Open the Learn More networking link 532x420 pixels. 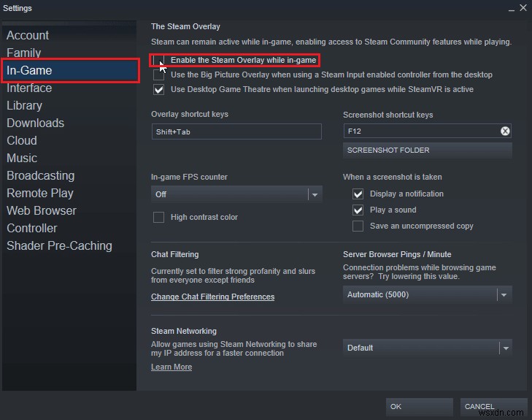[171, 367]
